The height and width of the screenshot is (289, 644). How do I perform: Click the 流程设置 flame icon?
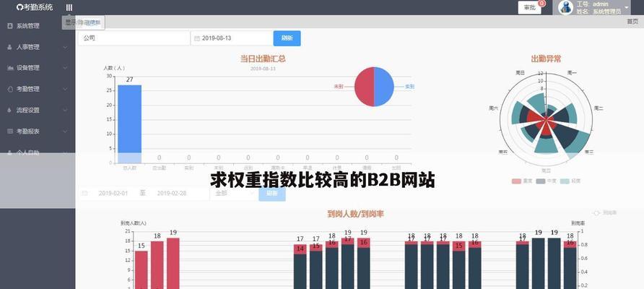(x=10, y=110)
